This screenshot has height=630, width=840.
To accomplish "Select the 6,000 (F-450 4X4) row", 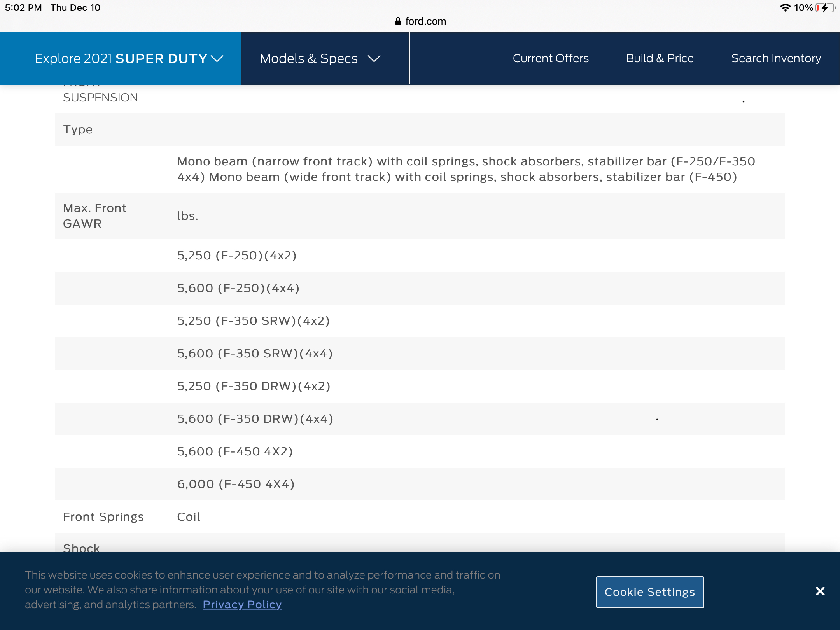I will coord(236,484).
